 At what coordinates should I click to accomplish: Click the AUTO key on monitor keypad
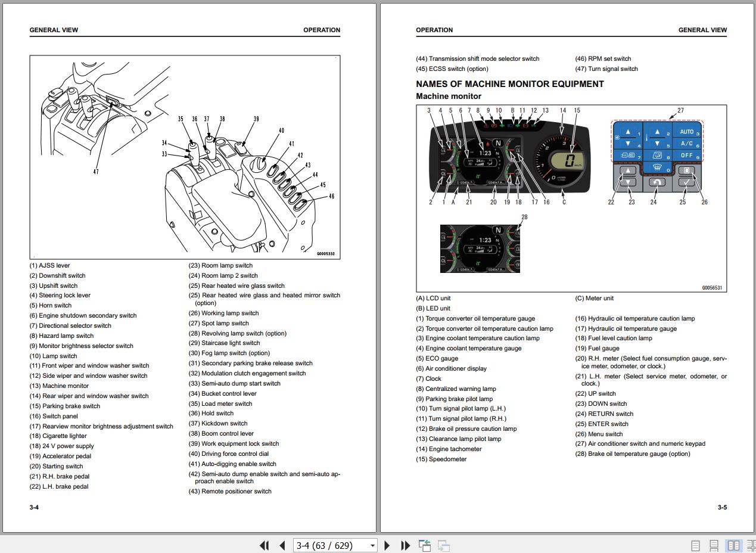(686, 132)
